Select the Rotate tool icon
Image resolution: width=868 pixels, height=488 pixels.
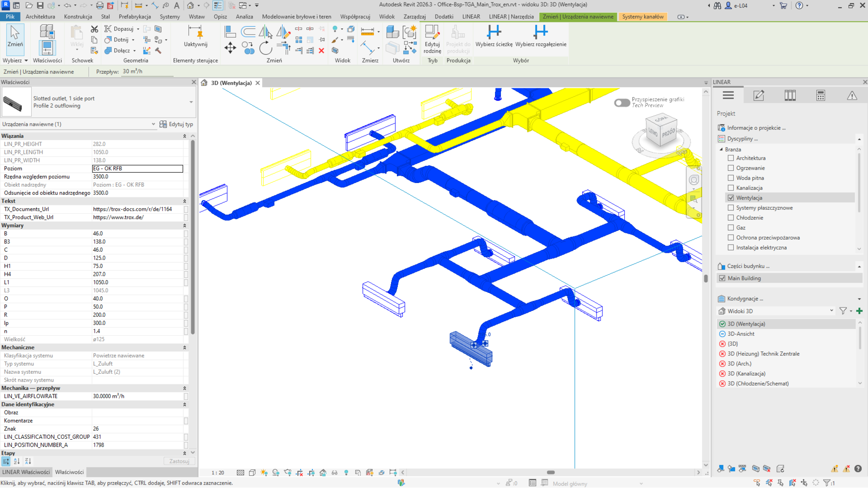click(x=266, y=48)
